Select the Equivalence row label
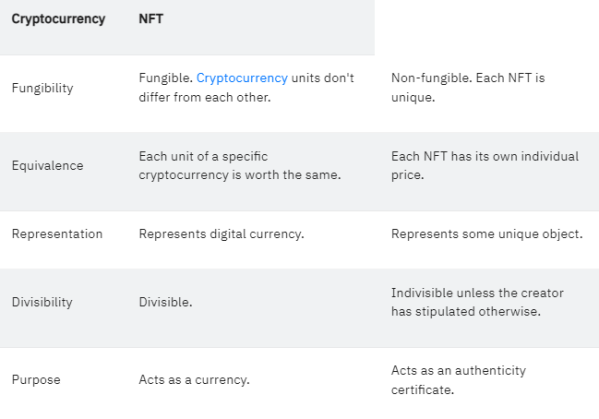This screenshot has width=599, height=419. [x=47, y=165]
